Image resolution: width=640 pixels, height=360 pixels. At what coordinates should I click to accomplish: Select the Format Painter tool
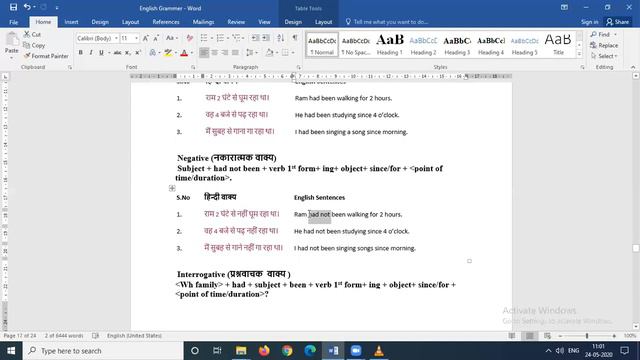point(46,56)
